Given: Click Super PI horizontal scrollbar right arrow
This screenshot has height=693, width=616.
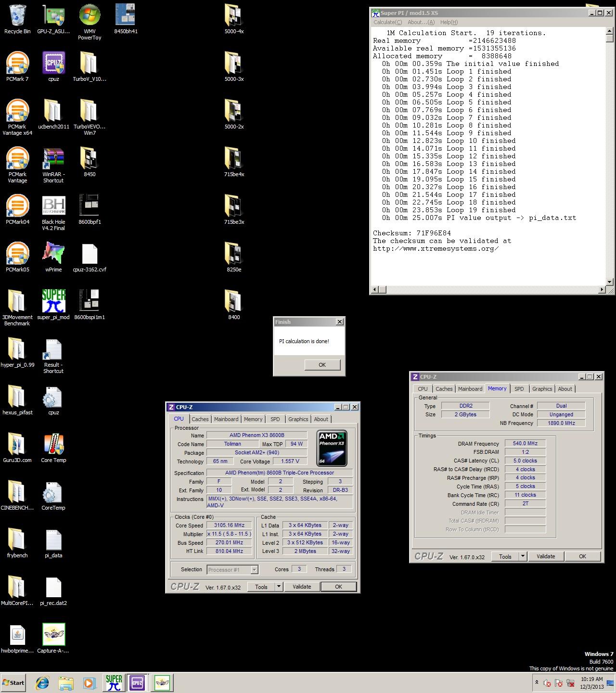Looking at the screenshot, I should 602,289.
